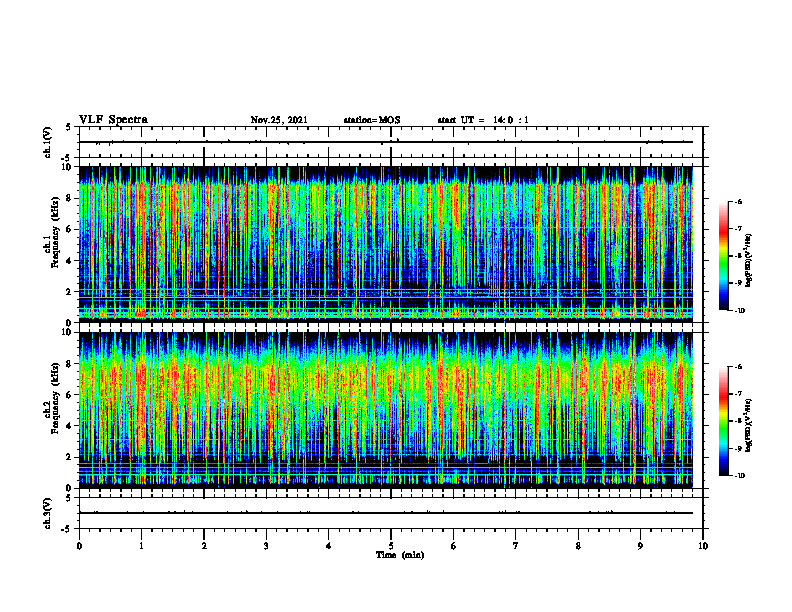Click the ch.1 spectrogram panel

pyautogui.click(x=386, y=244)
